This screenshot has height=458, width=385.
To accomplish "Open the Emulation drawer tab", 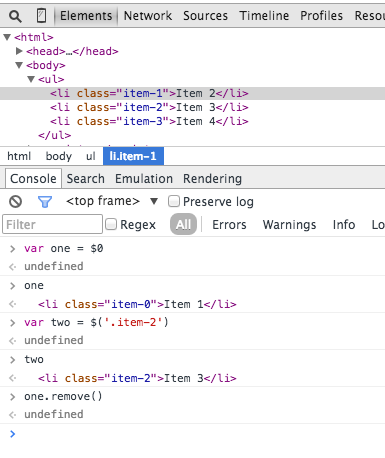I will click(144, 179).
